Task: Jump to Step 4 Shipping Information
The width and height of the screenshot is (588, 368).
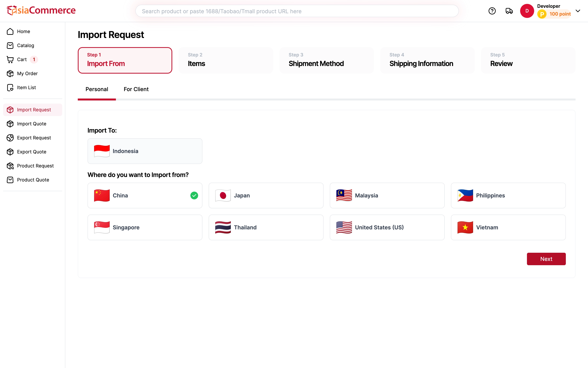Action: click(427, 60)
